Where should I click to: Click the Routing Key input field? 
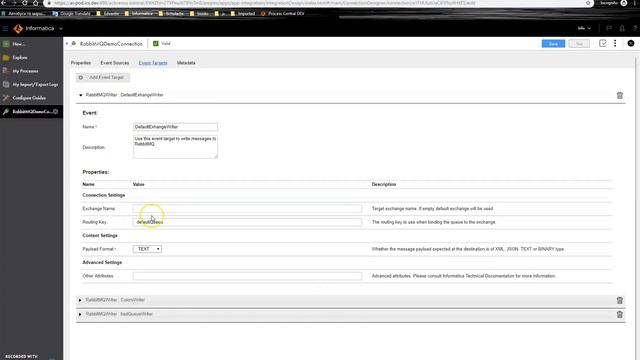pyautogui.click(x=247, y=222)
